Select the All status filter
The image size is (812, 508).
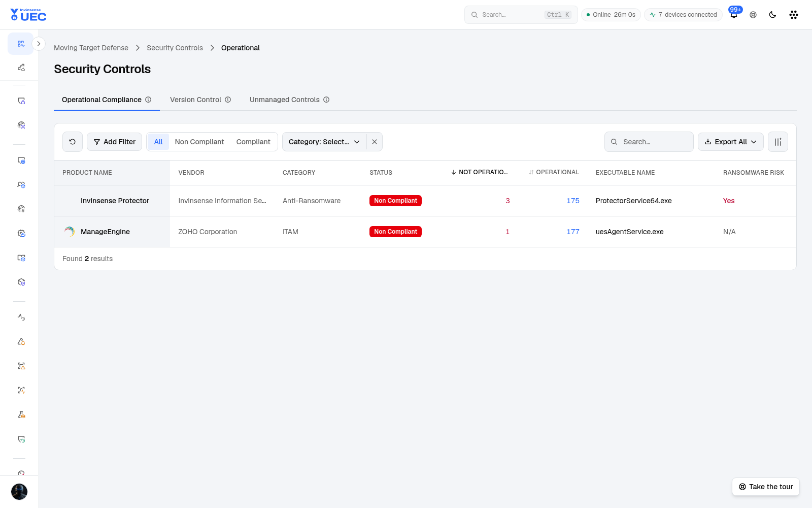tap(158, 142)
